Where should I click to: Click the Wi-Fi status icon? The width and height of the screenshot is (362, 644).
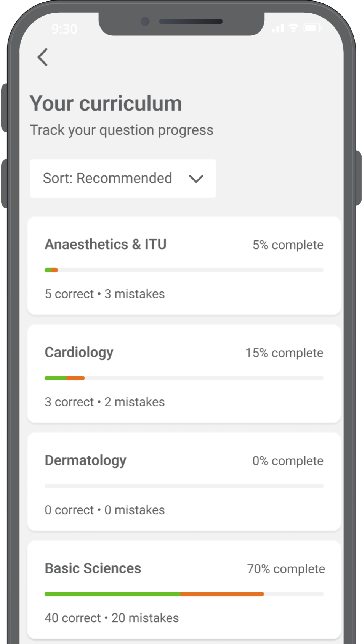point(293,28)
